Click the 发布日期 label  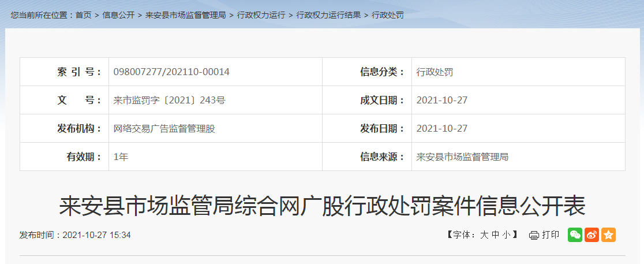click(383, 129)
